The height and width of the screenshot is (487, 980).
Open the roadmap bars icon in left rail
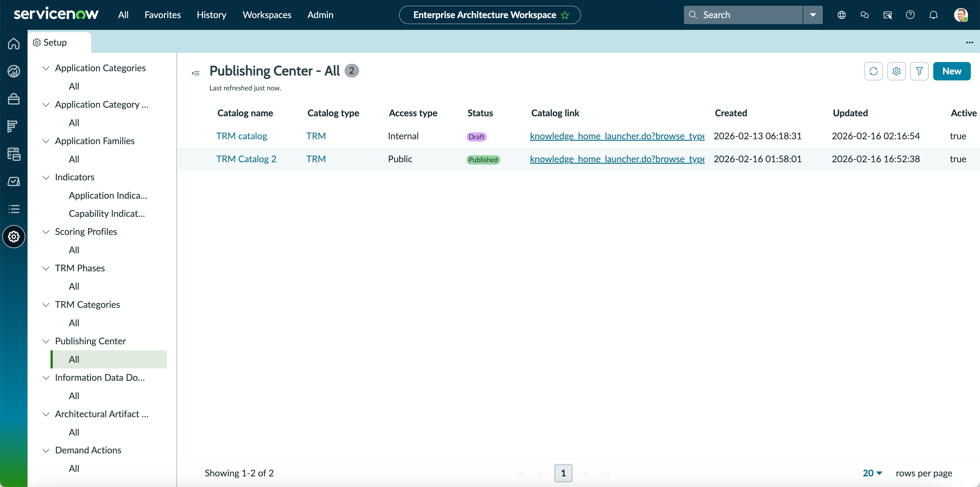13,126
